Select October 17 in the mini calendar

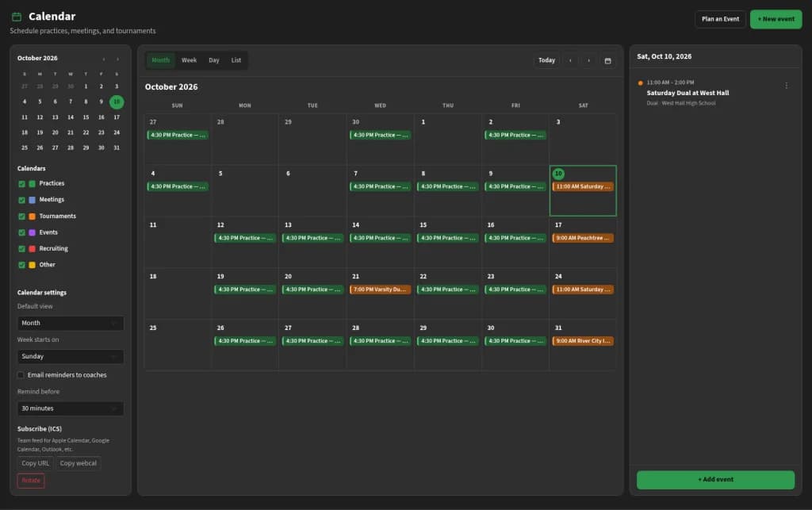tap(117, 117)
